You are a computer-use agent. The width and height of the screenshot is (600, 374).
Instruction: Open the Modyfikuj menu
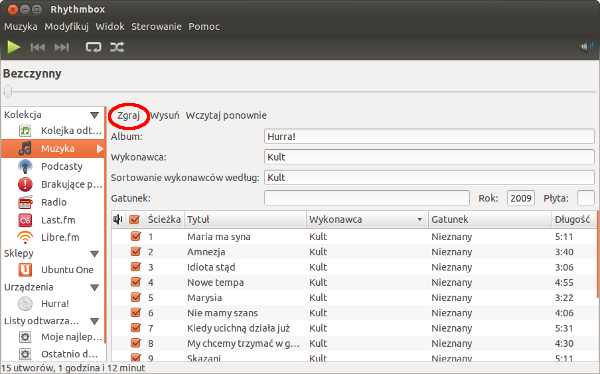(67, 26)
